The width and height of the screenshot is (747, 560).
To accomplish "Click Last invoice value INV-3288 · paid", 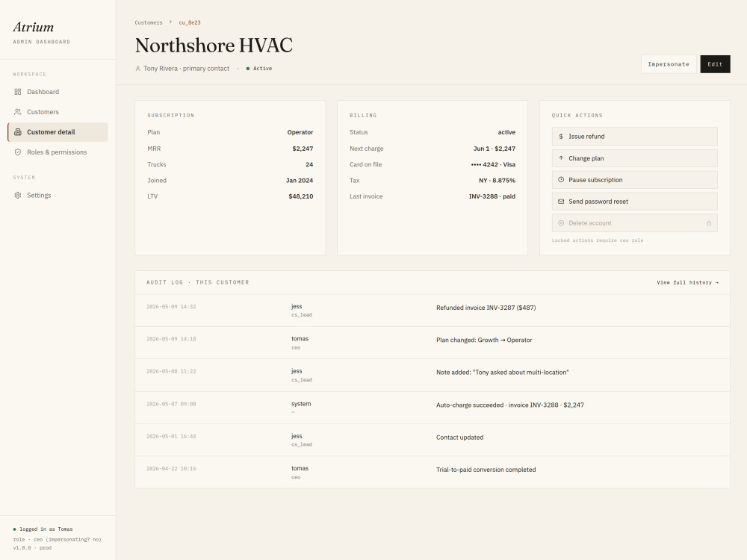I will pos(492,196).
